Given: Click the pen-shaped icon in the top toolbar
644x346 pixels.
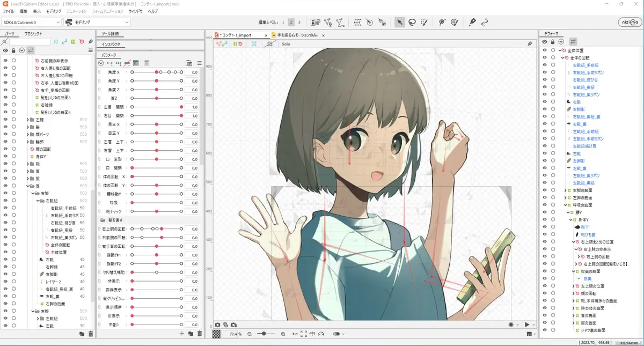Looking at the screenshot, I should point(472,23).
